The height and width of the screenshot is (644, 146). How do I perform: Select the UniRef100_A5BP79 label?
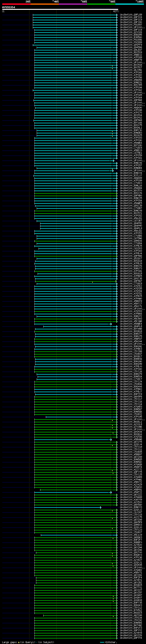(131, 60)
